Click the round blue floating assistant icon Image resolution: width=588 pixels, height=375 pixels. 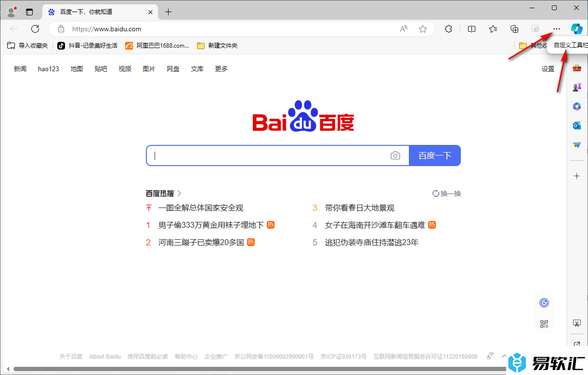(x=544, y=302)
